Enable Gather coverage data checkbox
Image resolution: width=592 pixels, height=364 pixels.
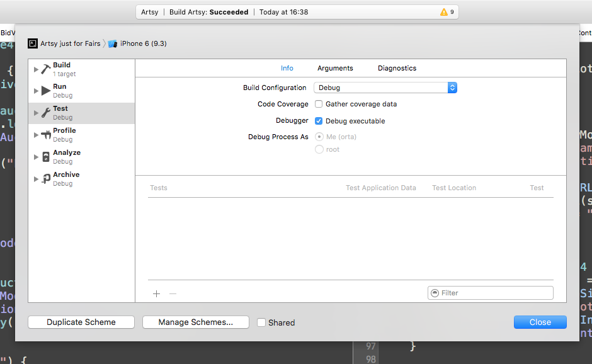click(319, 104)
